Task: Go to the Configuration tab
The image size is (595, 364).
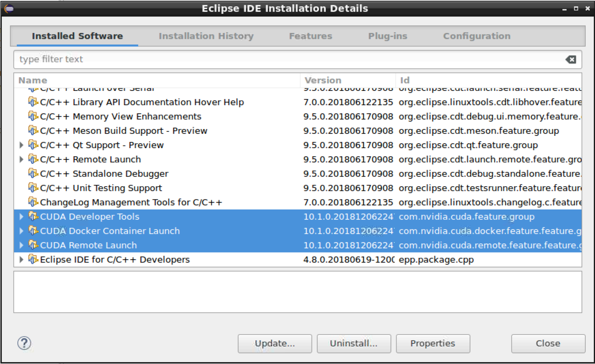Action: [477, 36]
